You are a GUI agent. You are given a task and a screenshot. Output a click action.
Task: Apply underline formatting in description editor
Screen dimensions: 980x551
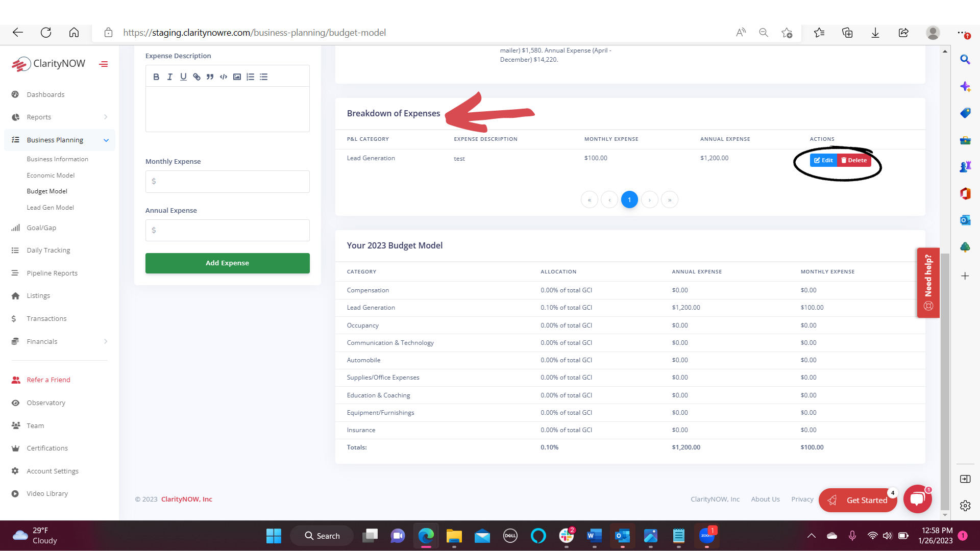(183, 77)
